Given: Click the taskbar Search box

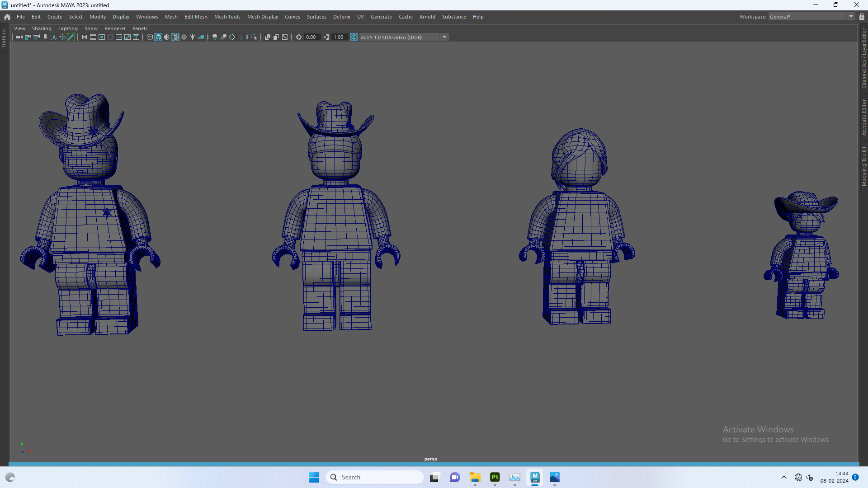Looking at the screenshot, I should tap(375, 477).
